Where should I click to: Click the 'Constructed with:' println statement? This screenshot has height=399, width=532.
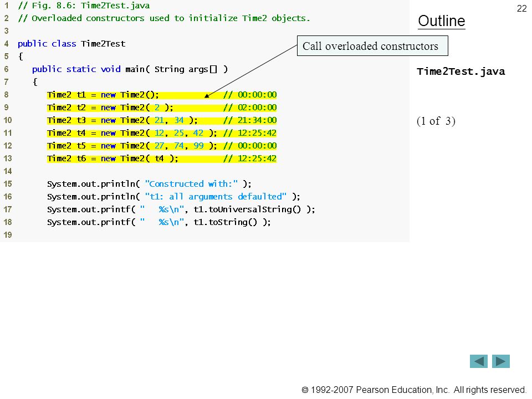[x=149, y=184]
